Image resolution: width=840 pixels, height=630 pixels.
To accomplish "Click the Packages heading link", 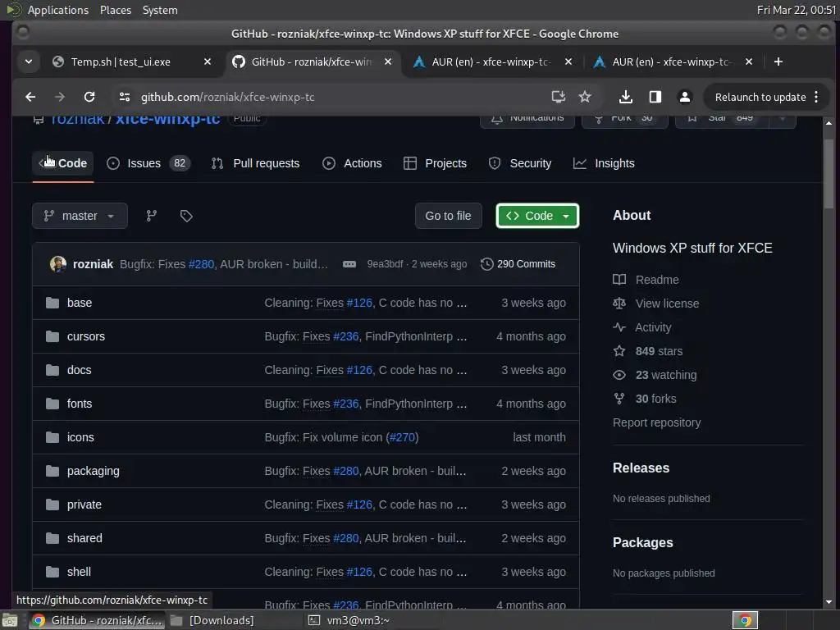I will click(x=643, y=542).
